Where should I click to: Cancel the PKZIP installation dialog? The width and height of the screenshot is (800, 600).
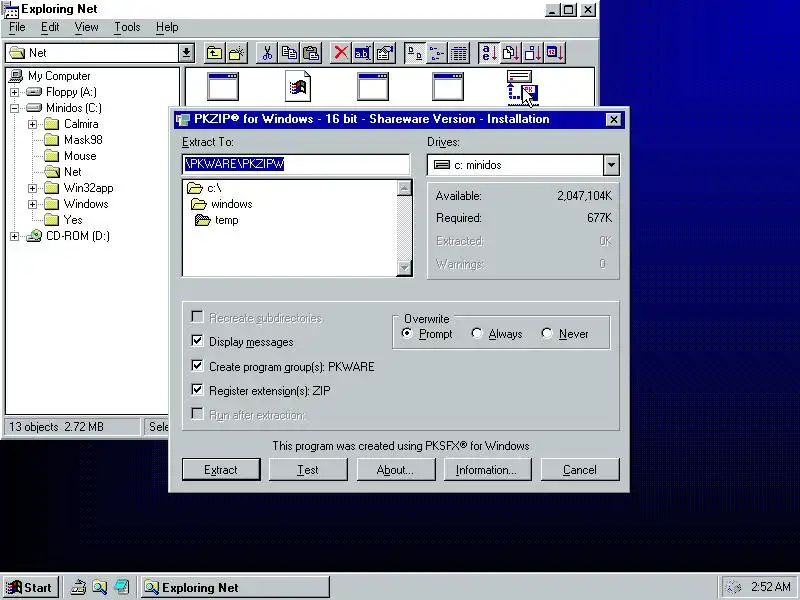[580, 469]
